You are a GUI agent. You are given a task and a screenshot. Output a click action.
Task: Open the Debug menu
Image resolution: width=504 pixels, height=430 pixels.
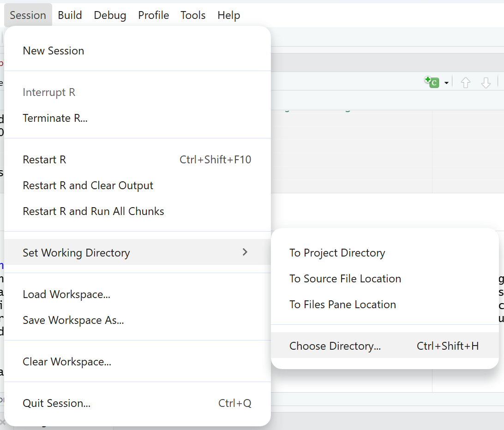pos(110,15)
